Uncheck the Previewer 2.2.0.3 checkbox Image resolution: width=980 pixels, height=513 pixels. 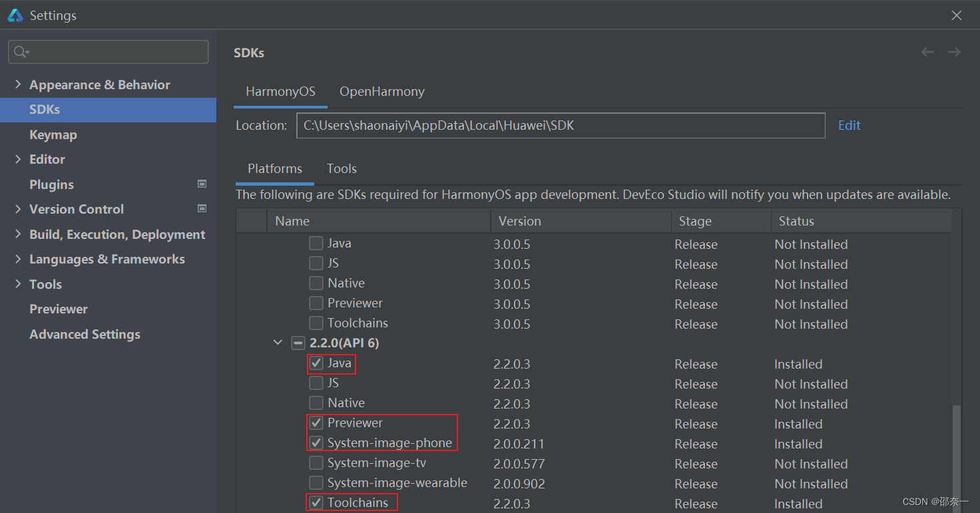pyautogui.click(x=316, y=423)
